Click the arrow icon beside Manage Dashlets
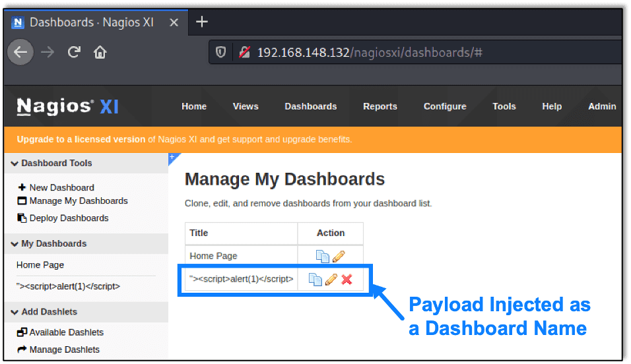The width and height of the screenshot is (631, 364). [22, 349]
